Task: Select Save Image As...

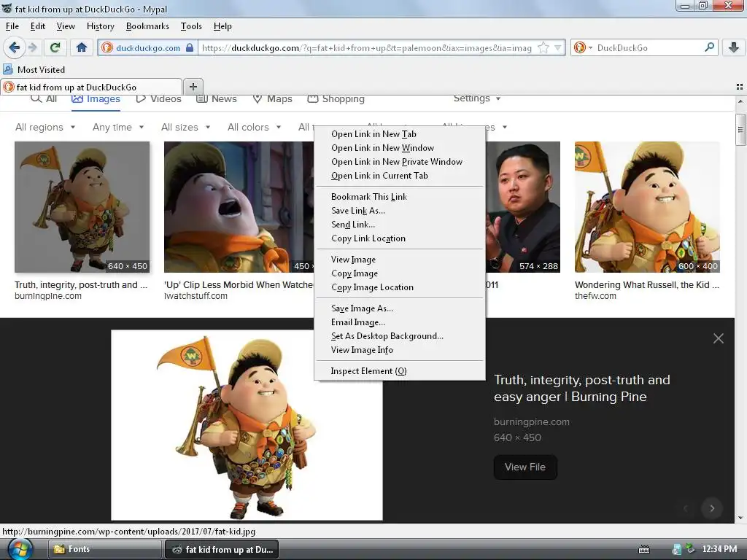Action: 400,308
